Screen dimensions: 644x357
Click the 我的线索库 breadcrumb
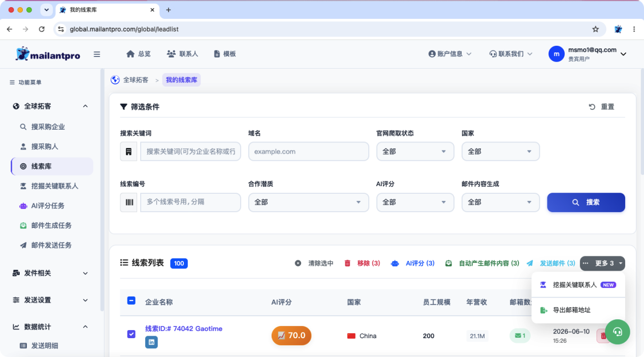tap(181, 80)
